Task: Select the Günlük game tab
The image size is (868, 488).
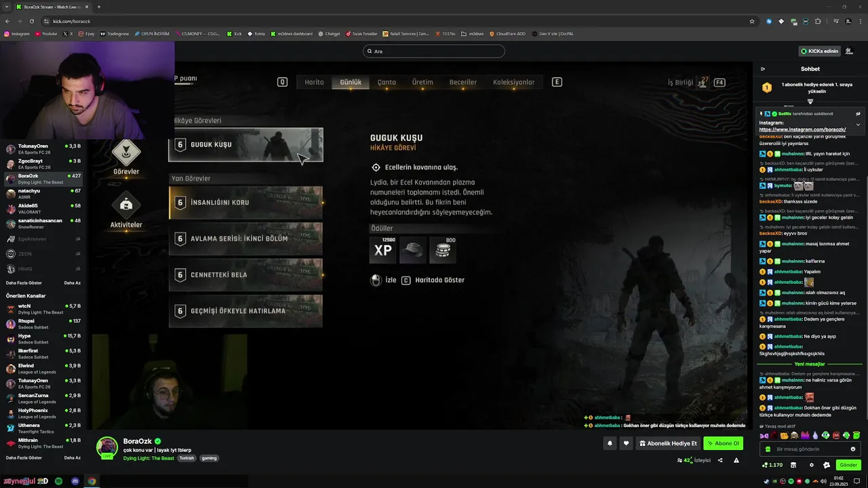Action: (x=351, y=82)
